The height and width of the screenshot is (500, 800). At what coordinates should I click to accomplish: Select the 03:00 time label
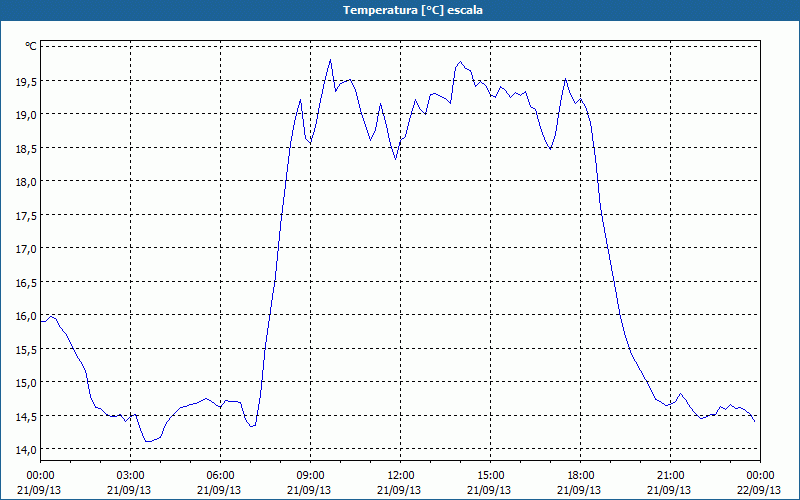pos(130,476)
